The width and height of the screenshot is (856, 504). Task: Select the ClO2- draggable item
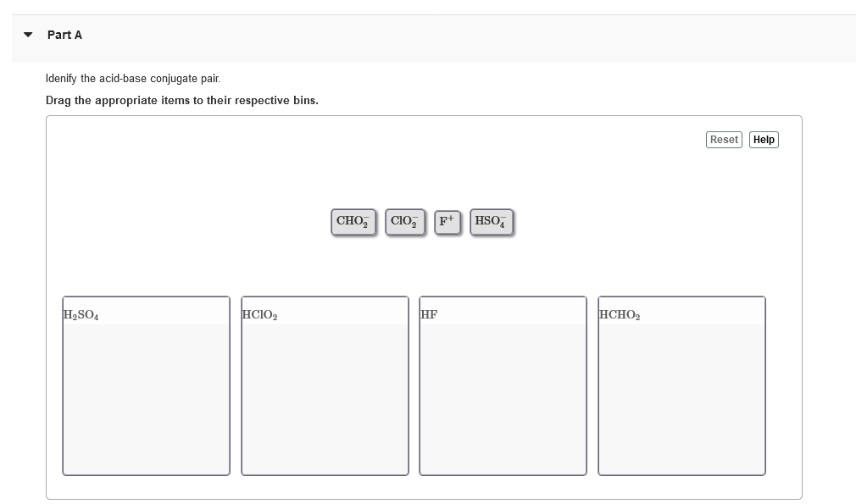(x=404, y=220)
